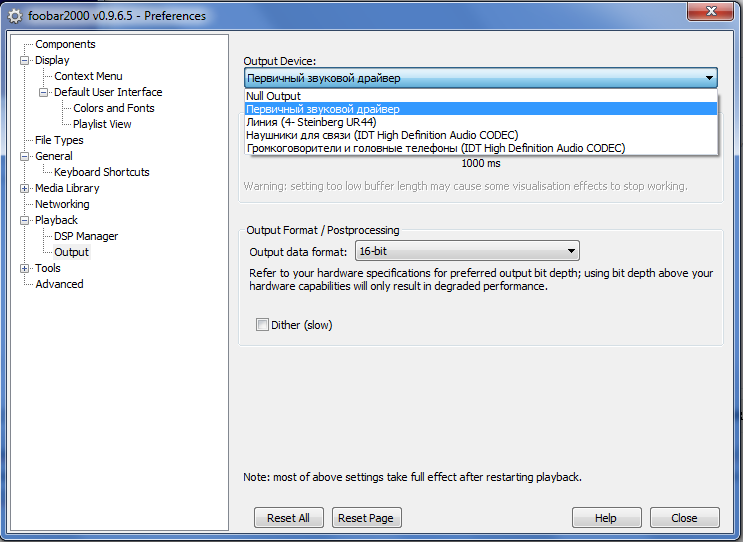
Task: Open the Components preferences page
Action: click(65, 44)
